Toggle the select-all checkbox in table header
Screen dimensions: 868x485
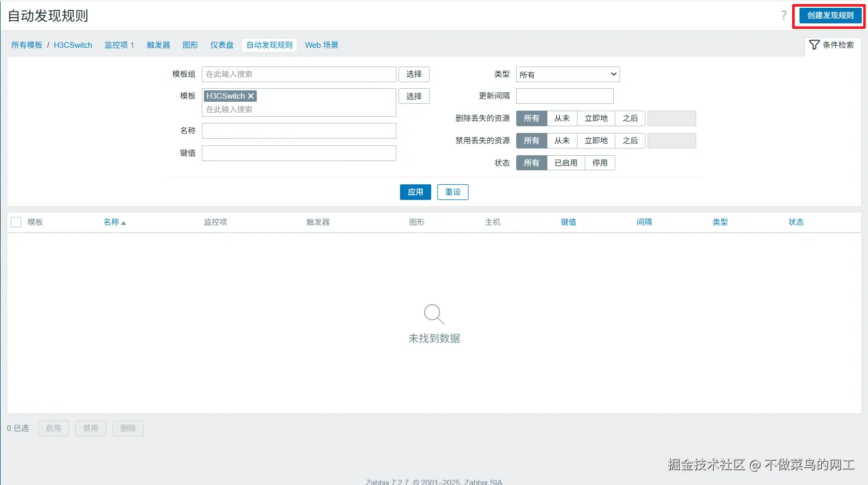[x=16, y=222]
